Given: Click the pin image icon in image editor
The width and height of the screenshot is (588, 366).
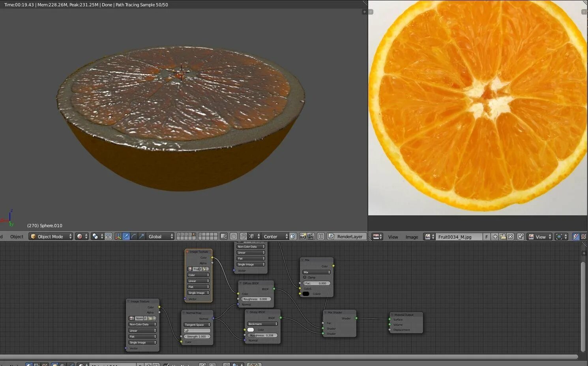Looking at the screenshot, I should 521,237.
